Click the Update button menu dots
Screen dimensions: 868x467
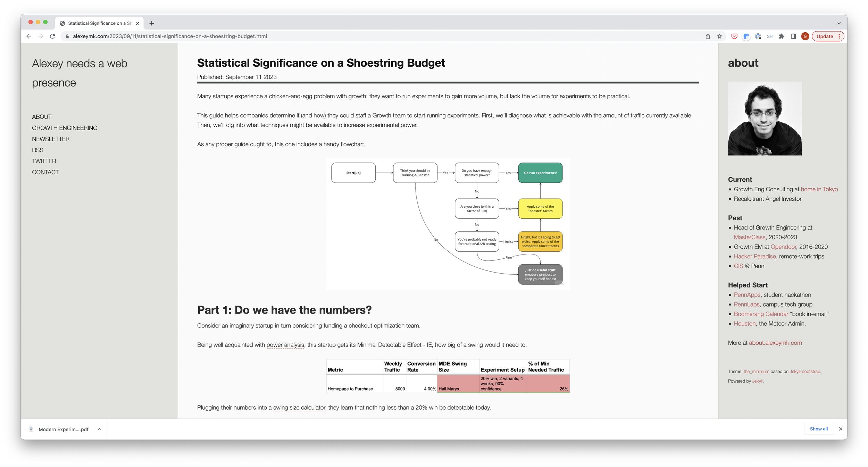click(x=839, y=36)
